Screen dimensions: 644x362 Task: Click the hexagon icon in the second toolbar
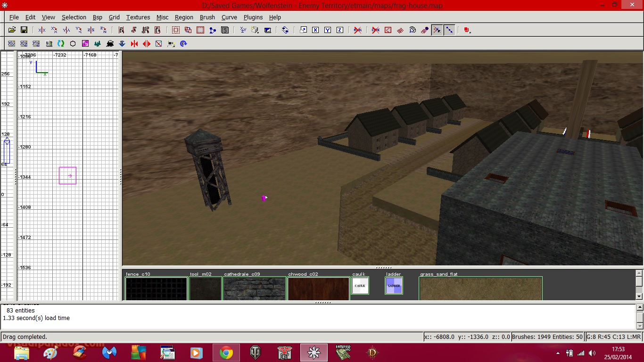pyautogui.click(x=73, y=44)
